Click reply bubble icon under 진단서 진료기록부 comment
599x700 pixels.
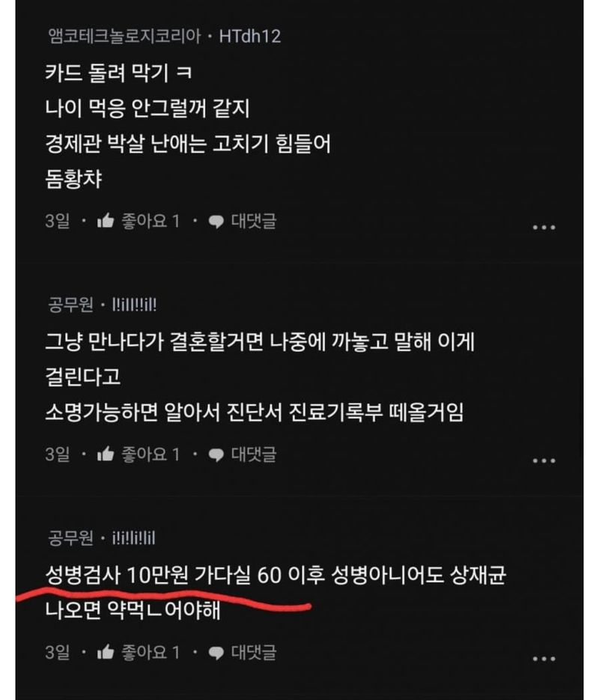point(216,455)
